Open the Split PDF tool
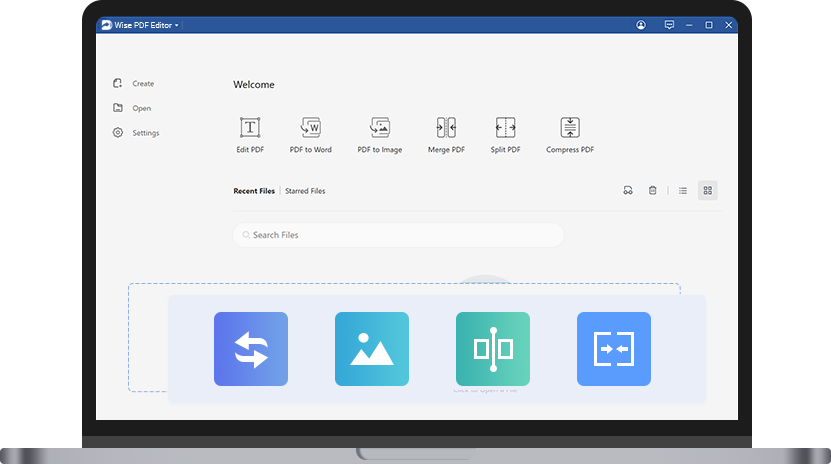 tap(506, 135)
